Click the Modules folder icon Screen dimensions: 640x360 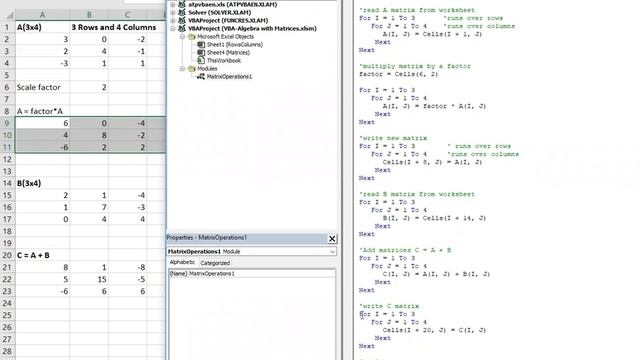191,69
